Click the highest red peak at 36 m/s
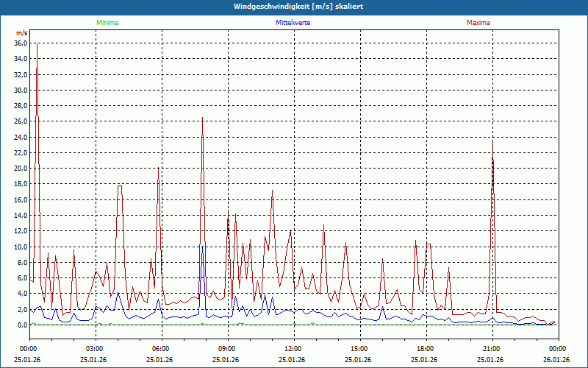Viewport: 588px width, 368px height. tap(37, 44)
